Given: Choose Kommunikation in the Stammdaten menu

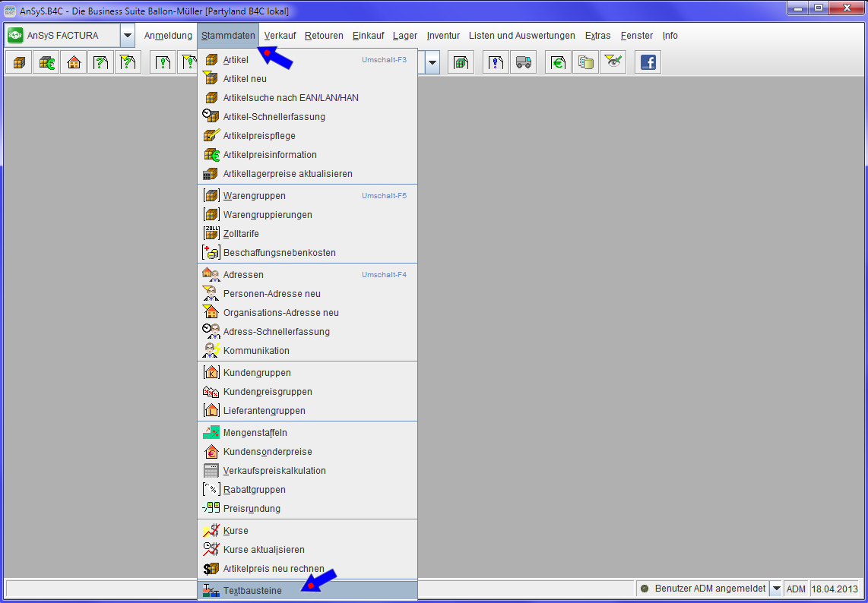Looking at the screenshot, I should [x=256, y=351].
